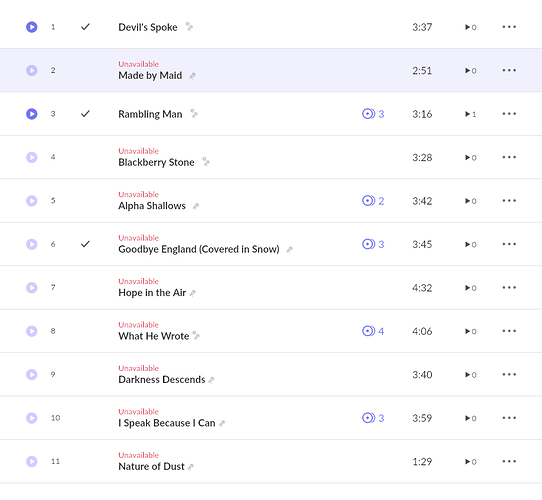This screenshot has height=500, width=542.
Task: Open the three-dot menu for Hope in the Air
Action: pos(509,287)
